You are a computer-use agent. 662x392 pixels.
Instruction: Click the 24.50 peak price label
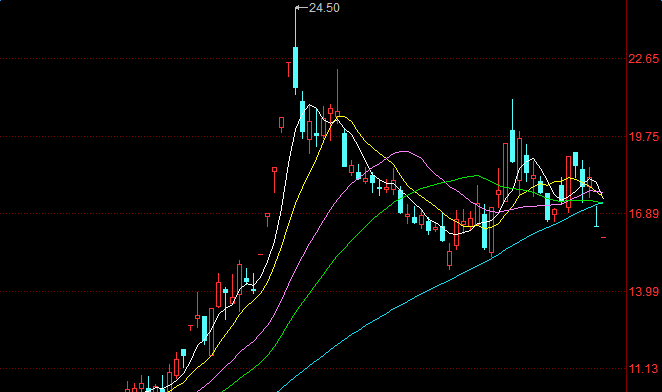[x=324, y=8]
